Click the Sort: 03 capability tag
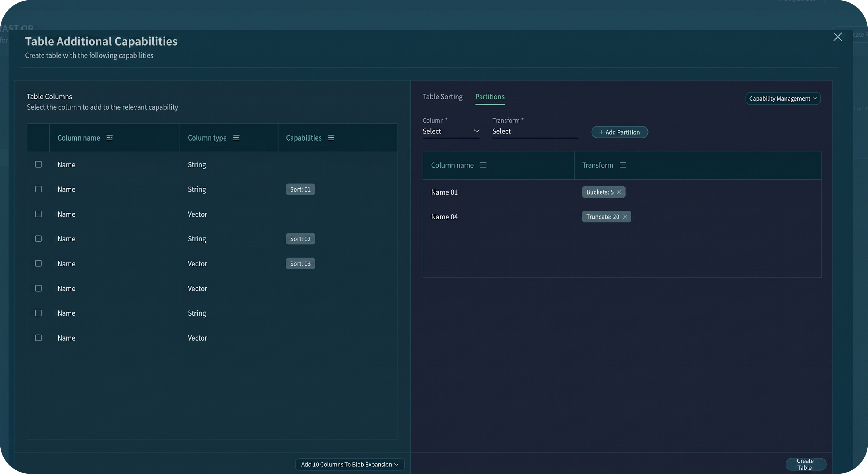The image size is (868, 474). point(300,264)
